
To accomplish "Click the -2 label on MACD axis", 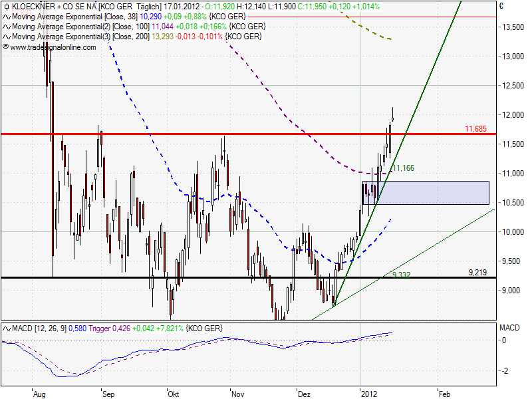I will click(x=505, y=371).
